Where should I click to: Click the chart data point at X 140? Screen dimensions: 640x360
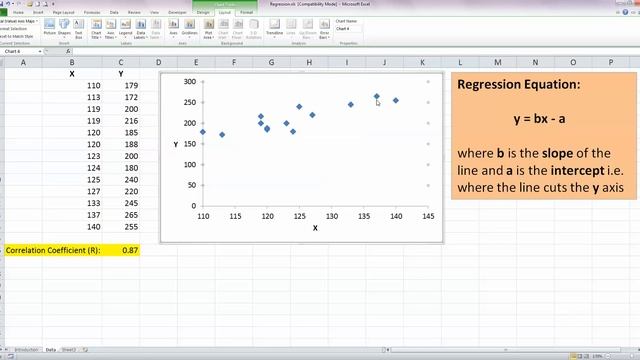pyautogui.click(x=396, y=100)
